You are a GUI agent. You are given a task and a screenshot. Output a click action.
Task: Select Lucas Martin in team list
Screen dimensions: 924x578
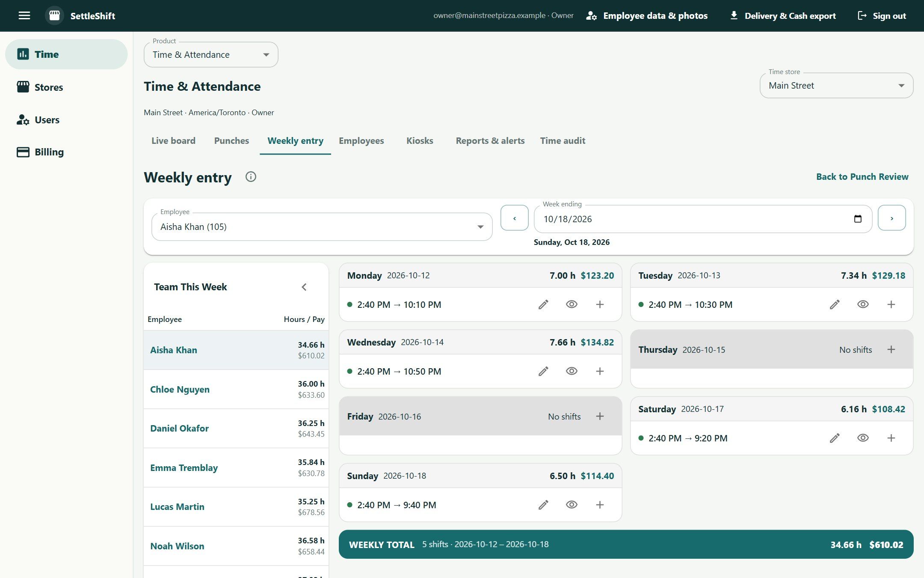click(236, 506)
